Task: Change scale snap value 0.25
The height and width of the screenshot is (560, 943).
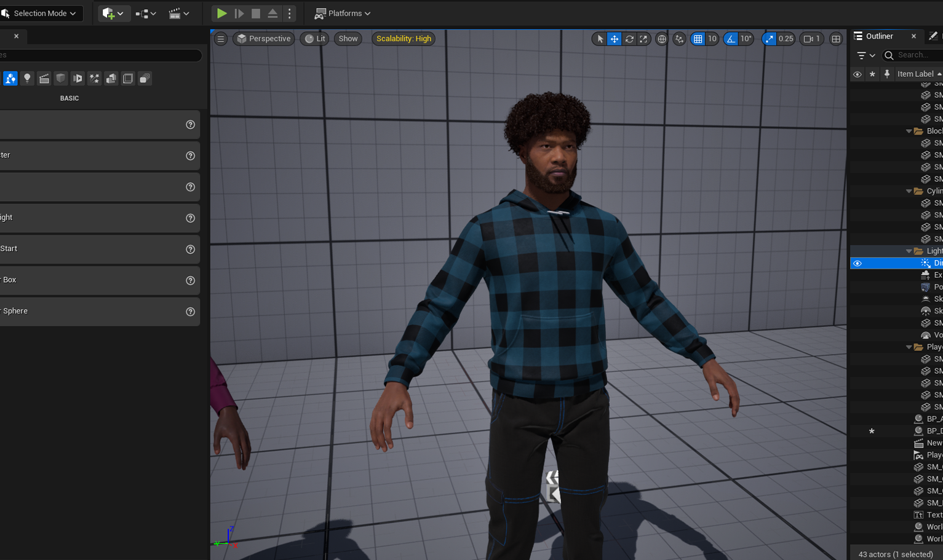Action: coord(786,39)
